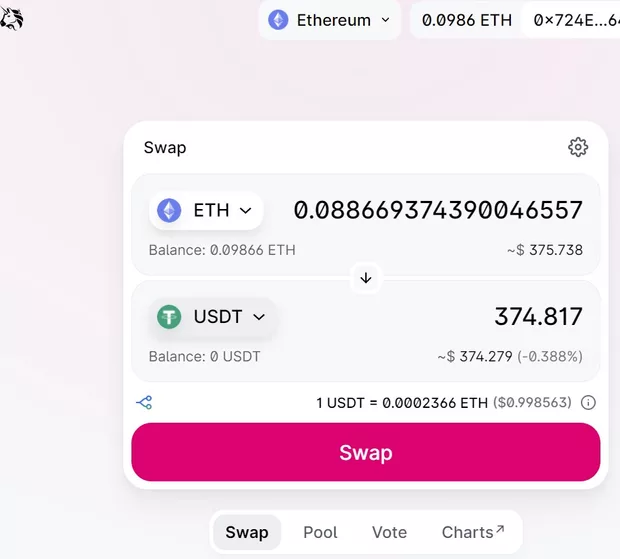The width and height of the screenshot is (620, 559).
Task: Click the ETH balance text
Action: click(222, 250)
